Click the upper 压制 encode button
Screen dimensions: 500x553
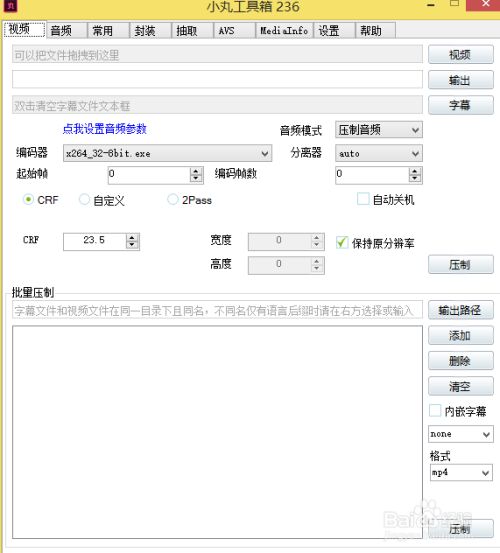[461, 264]
